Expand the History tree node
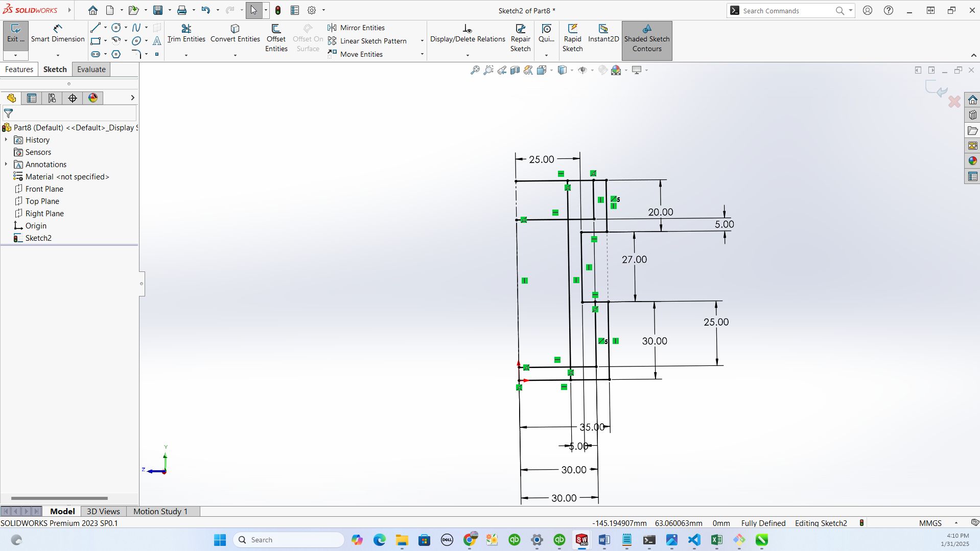 click(x=6, y=140)
